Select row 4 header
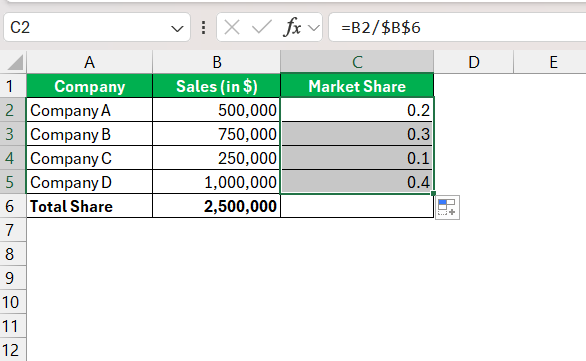Image resolution: width=586 pixels, height=361 pixels. pyautogui.click(x=13, y=158)
